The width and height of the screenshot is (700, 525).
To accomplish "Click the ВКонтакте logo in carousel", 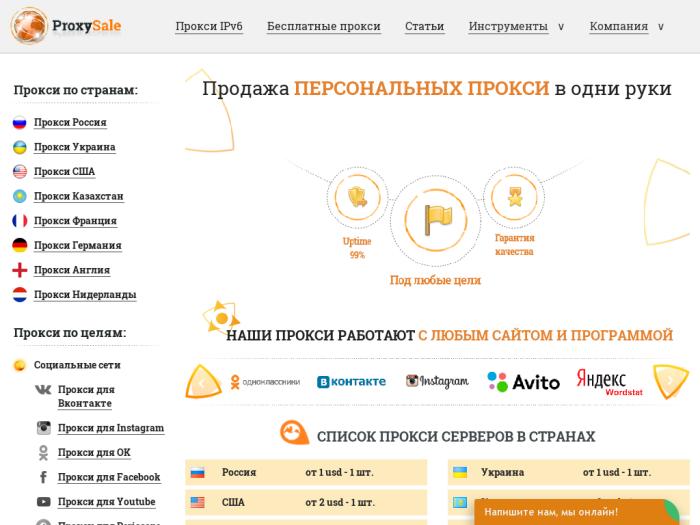I will (x=351, y=382).
